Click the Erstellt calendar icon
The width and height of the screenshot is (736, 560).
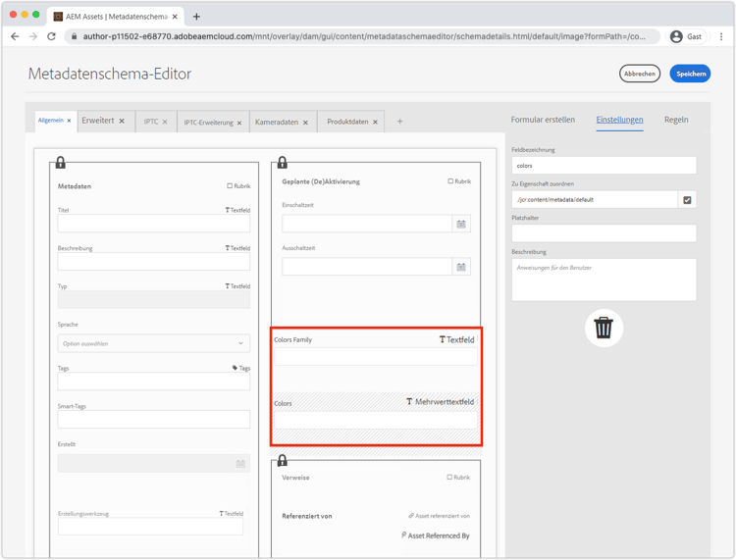[240, 463]
